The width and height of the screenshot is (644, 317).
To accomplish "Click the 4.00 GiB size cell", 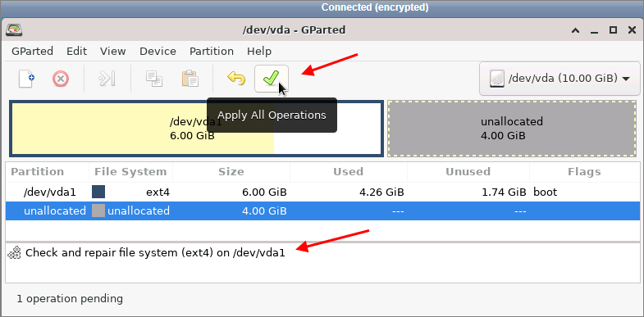I will [x=264, y=211].
